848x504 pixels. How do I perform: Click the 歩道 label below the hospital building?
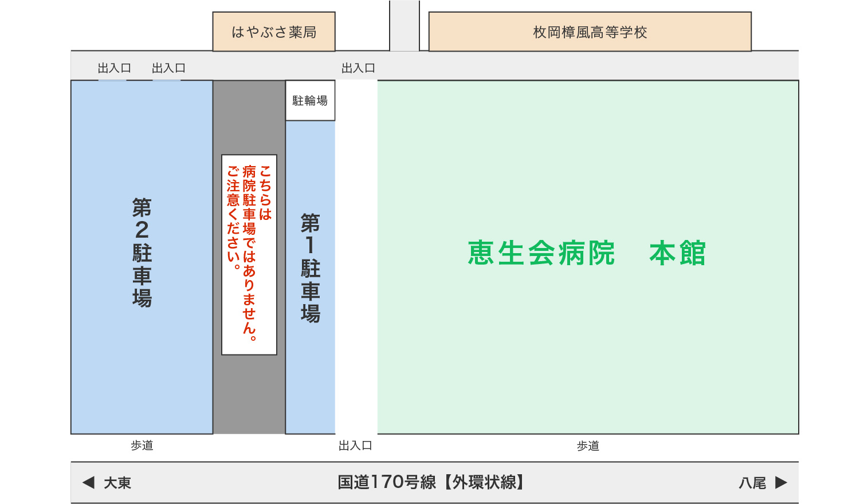[x=588, y=446]
